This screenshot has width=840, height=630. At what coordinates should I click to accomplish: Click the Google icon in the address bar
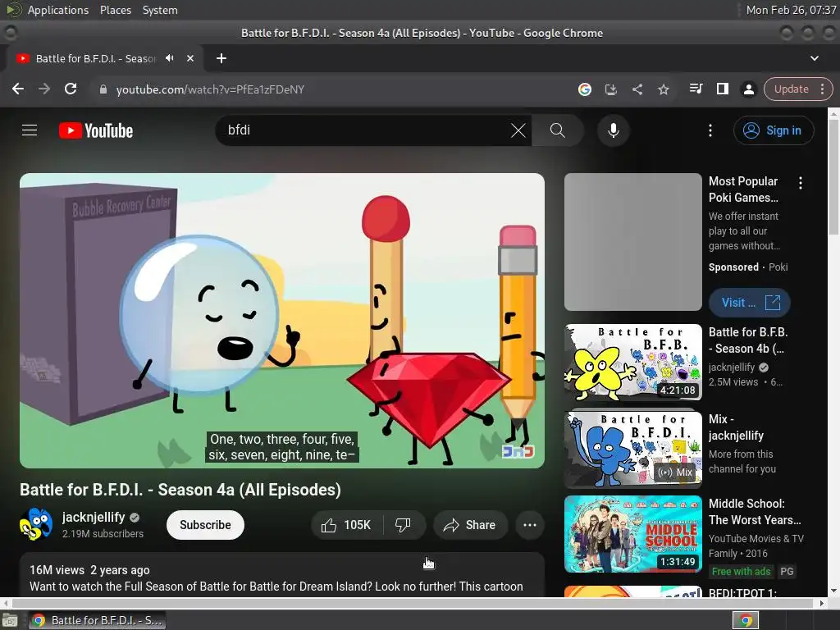(x=584, y=89)
